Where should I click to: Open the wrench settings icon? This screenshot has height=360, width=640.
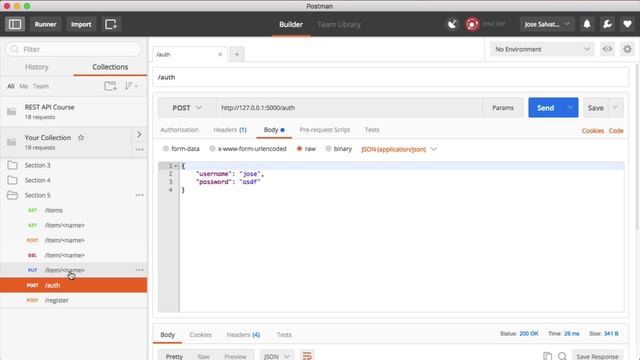pyautogui.click(x=607, y=24)
